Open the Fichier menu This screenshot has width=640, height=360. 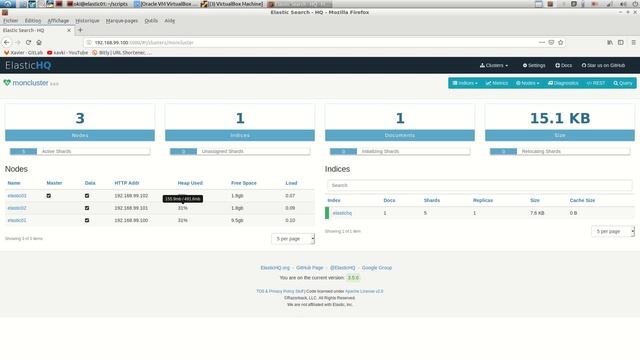click(11, 20)
